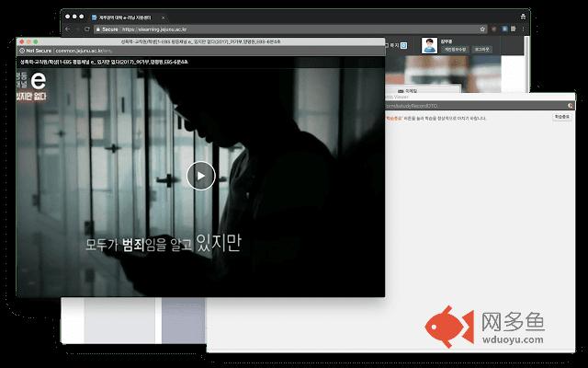The image size is (588, 368).
Task: Click the round icon at the viewer address bar's right end
Action: point(571,106)
